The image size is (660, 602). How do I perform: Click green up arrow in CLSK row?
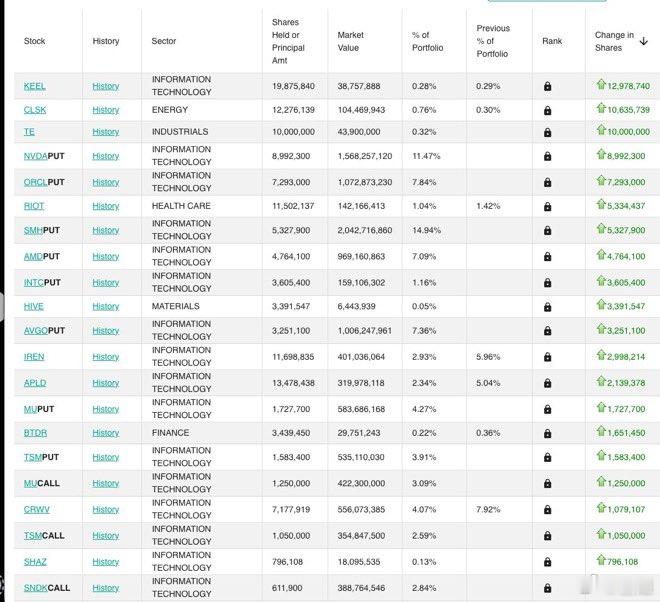coord(601,108)
